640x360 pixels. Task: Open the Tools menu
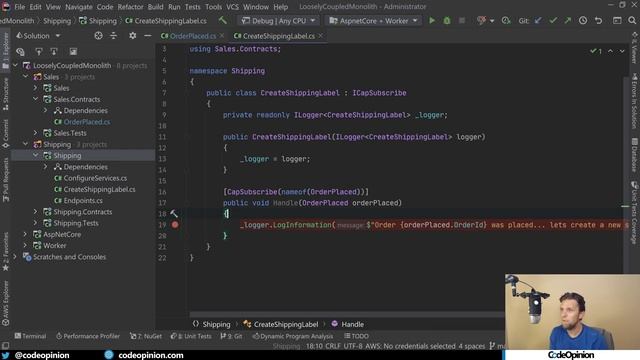click(x=213, y=7)
